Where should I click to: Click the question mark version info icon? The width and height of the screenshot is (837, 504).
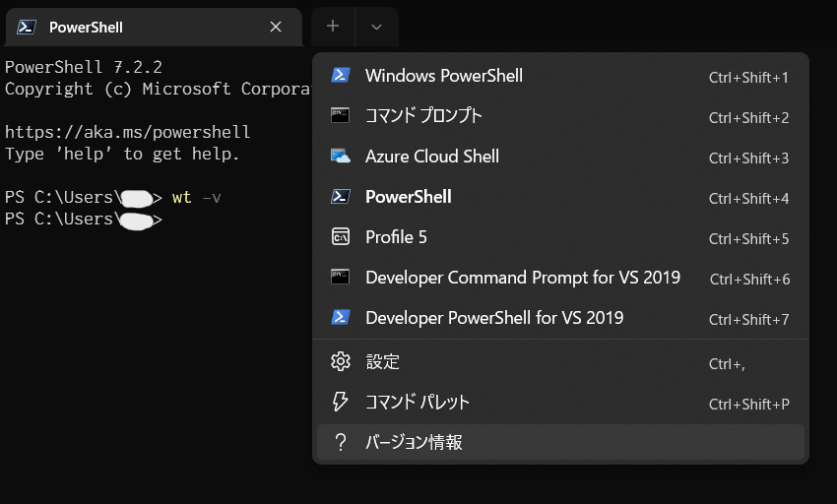(341, 443)
